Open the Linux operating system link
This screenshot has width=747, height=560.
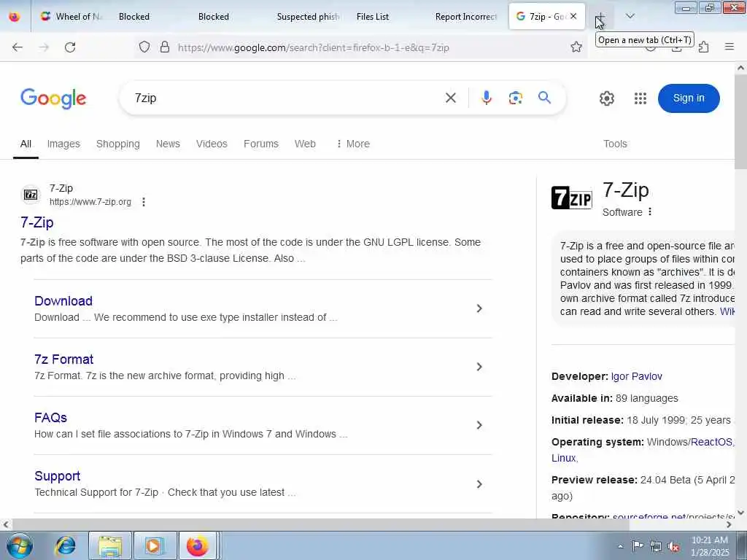pos(564,458)
